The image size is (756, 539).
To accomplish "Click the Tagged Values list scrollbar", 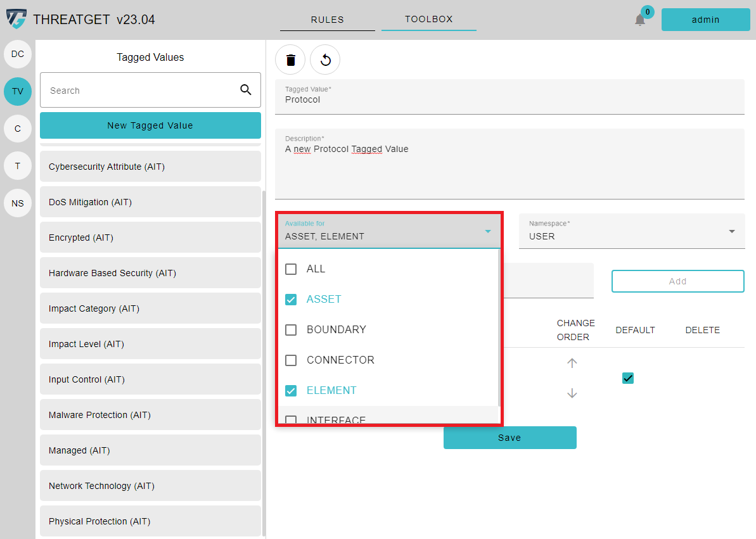I will (x=264, y=364).
